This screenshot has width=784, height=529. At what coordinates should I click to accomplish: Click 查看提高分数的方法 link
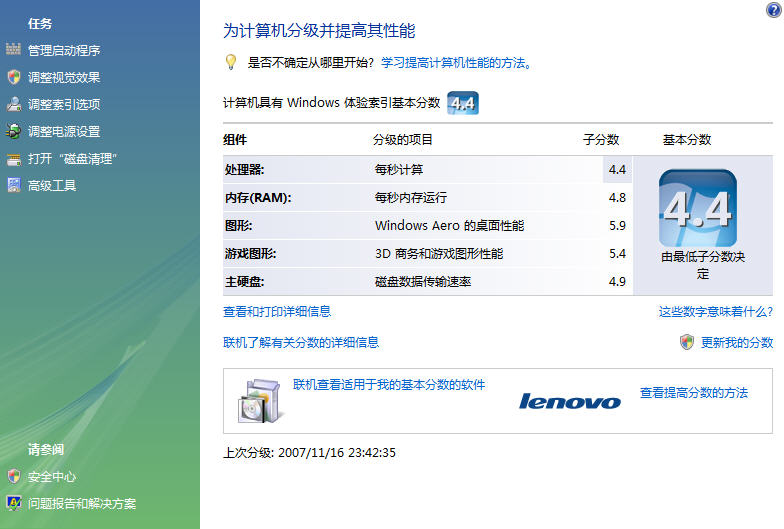(693, 393)
